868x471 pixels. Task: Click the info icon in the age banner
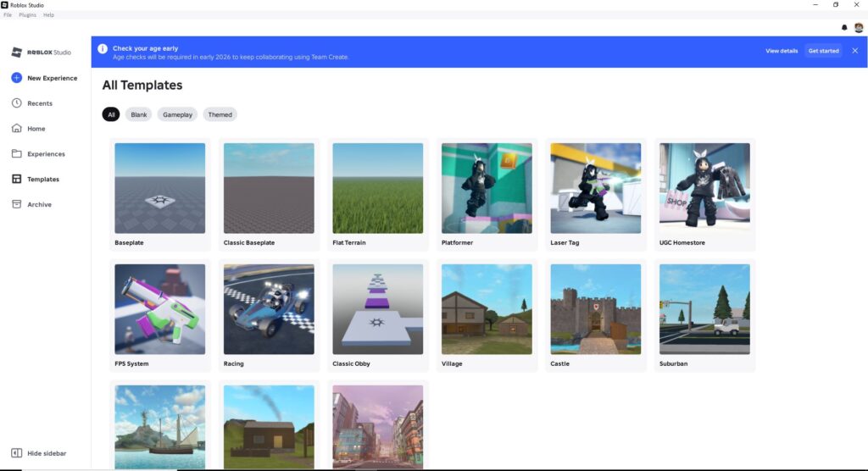coord(103,48)
